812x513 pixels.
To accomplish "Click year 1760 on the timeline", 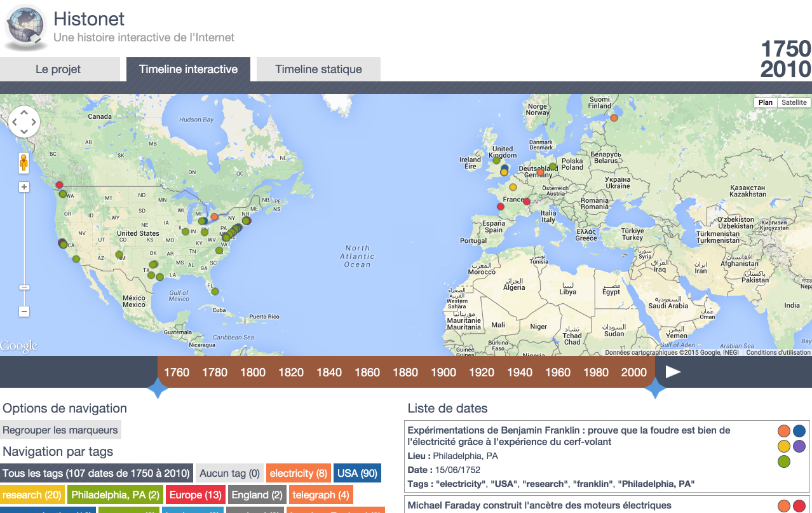I will (177, 372).
